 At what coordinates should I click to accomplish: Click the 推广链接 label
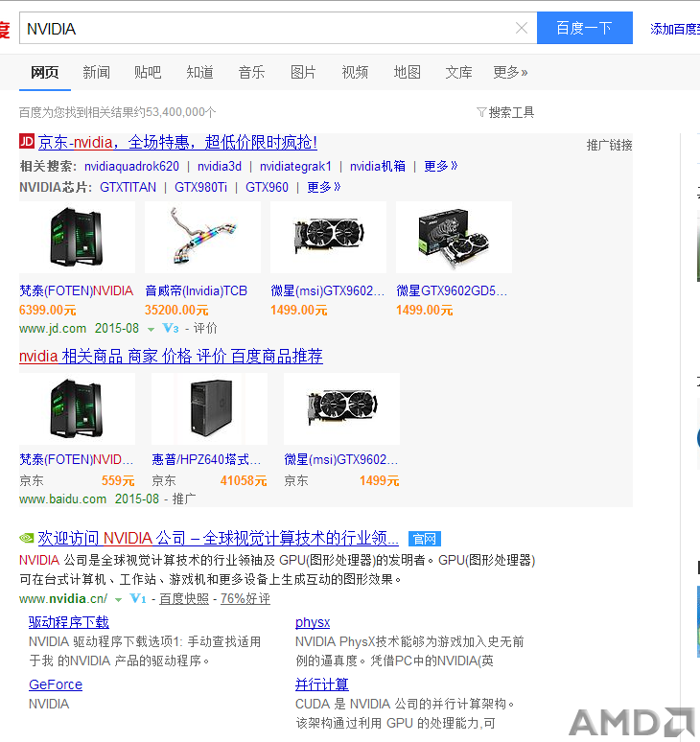609,146
